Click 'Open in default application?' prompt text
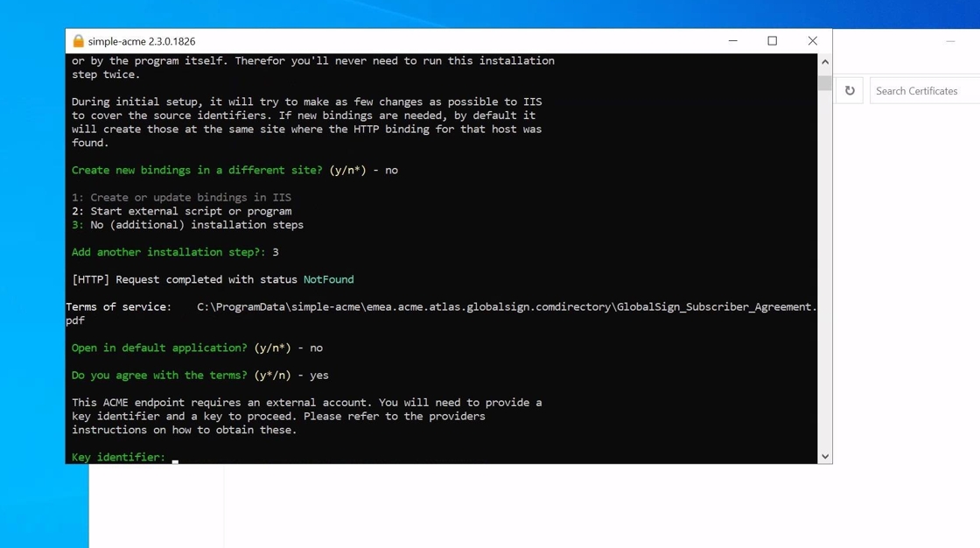The image size is (980, 548). 159,348
